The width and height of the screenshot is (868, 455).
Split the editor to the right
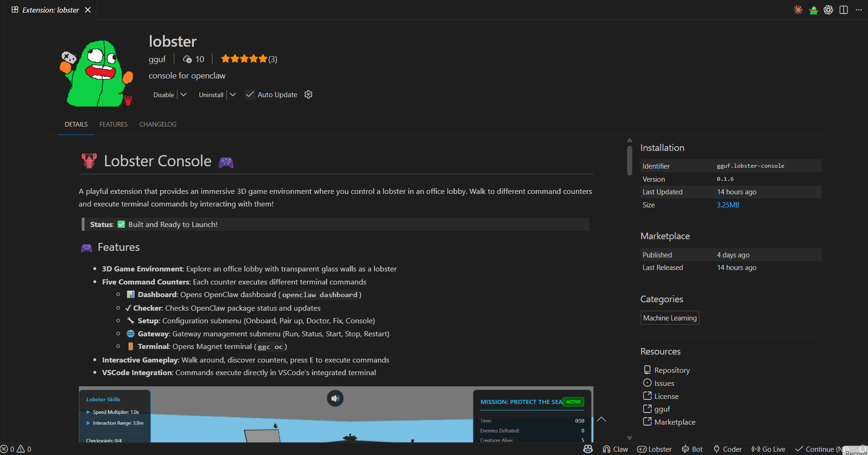(x=844, y=10)
